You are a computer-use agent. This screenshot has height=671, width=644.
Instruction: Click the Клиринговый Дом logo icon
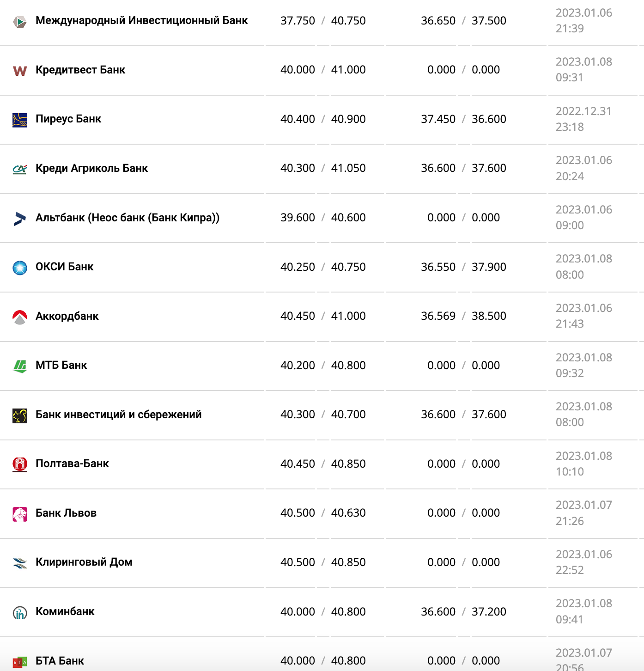coord(19,563)
